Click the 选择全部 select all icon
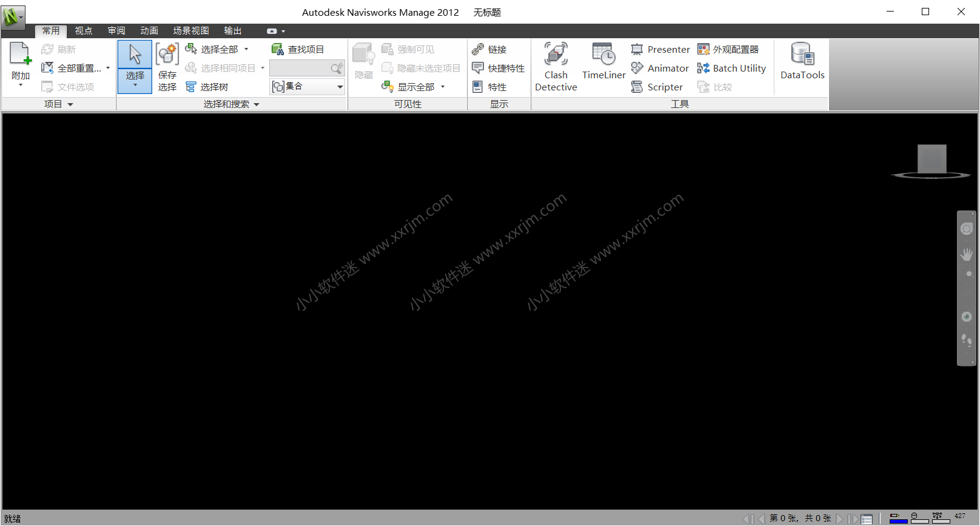This screenshot has height=526, width=980. point(191,49)
